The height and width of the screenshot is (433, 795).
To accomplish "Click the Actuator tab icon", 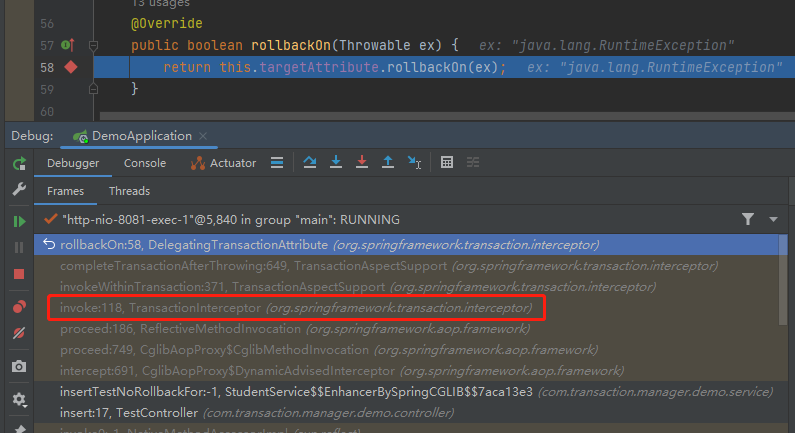I will point(197,163).
